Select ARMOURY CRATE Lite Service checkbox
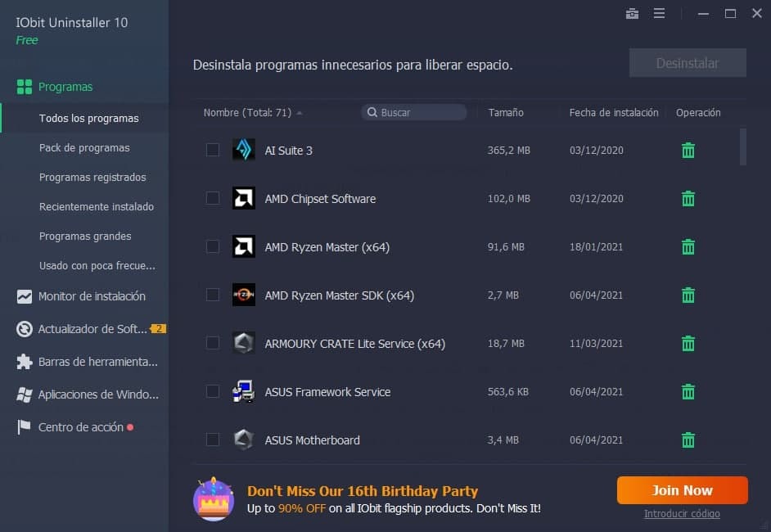The image size is (771, 532). click(213, 343)
